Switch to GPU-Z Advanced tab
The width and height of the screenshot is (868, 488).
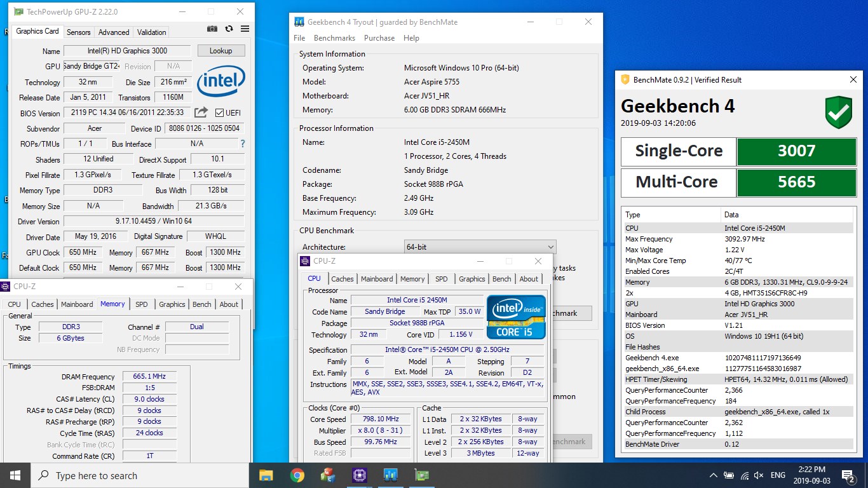[x=114, y=32]
